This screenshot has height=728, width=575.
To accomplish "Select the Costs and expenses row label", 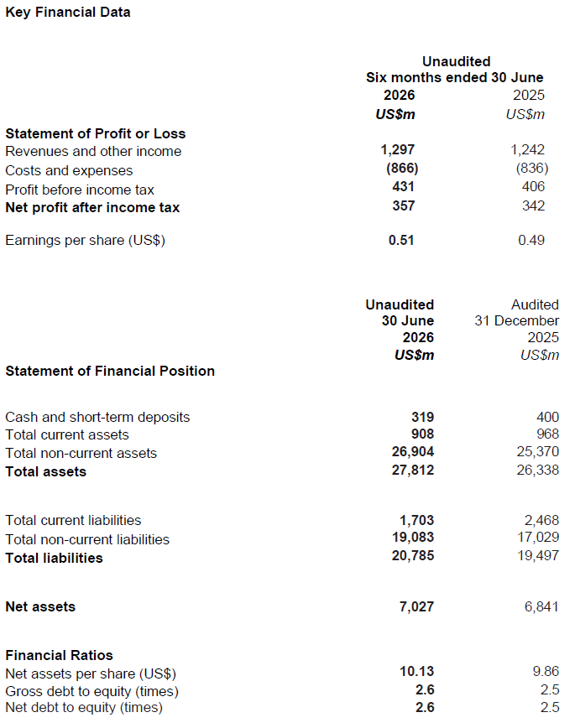I will [x=69, y=171].
